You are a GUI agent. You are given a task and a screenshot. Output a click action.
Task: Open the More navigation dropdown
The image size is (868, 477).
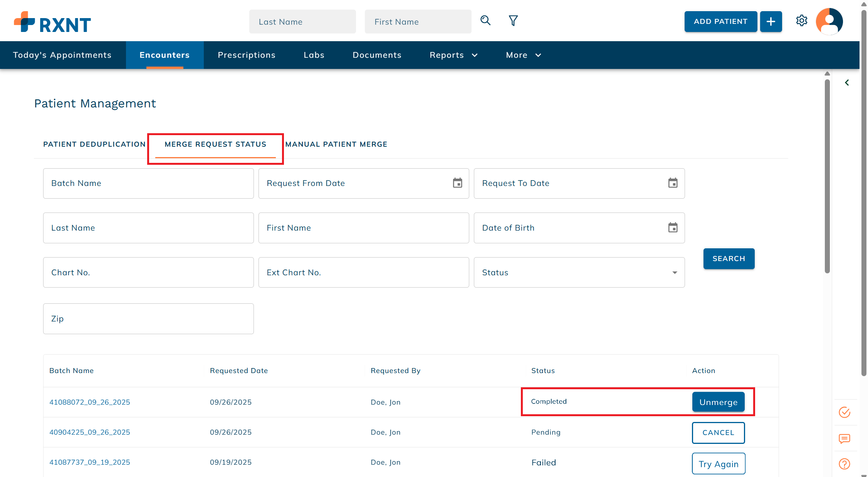click(524, 55)
